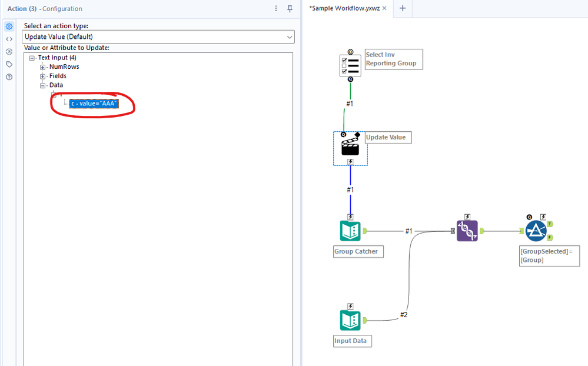Select the c - value="AAA" tree item
This screenshot has width=588, height=366.
click(x=94, y=104)
